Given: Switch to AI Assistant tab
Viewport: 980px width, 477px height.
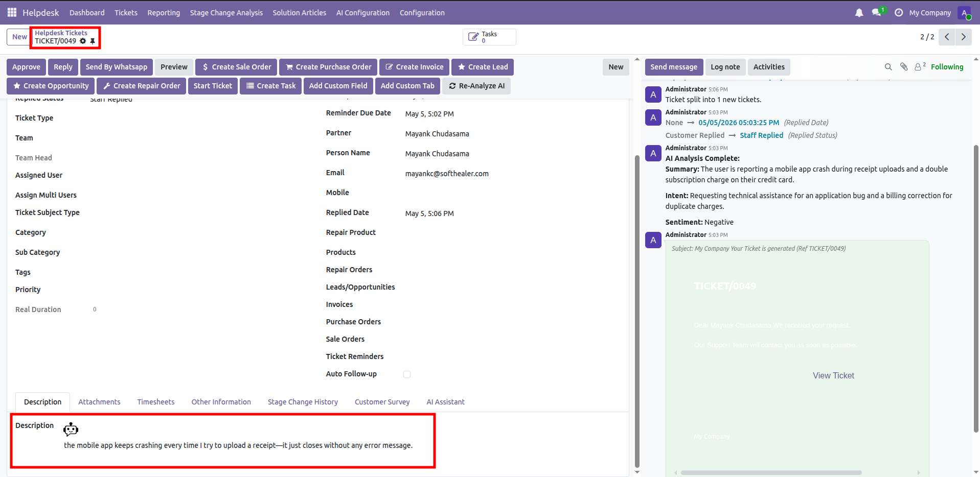Looking at the screenshot, I should coord(445,402).
